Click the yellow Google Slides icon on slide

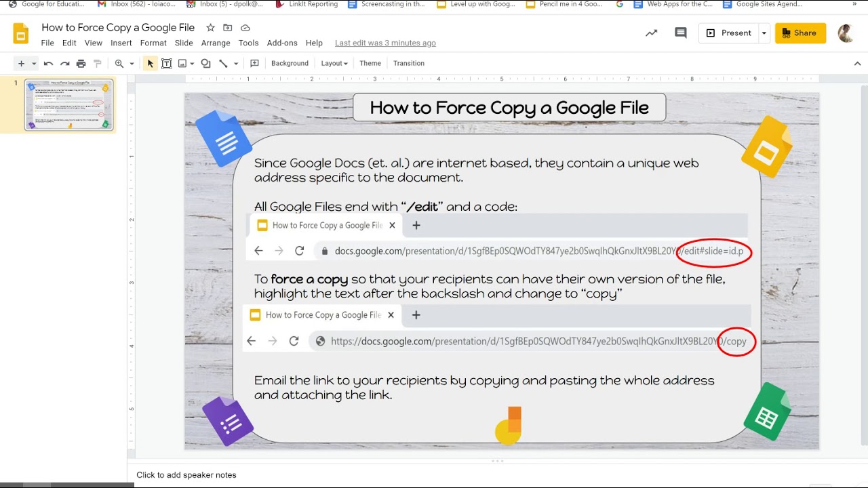767,147
